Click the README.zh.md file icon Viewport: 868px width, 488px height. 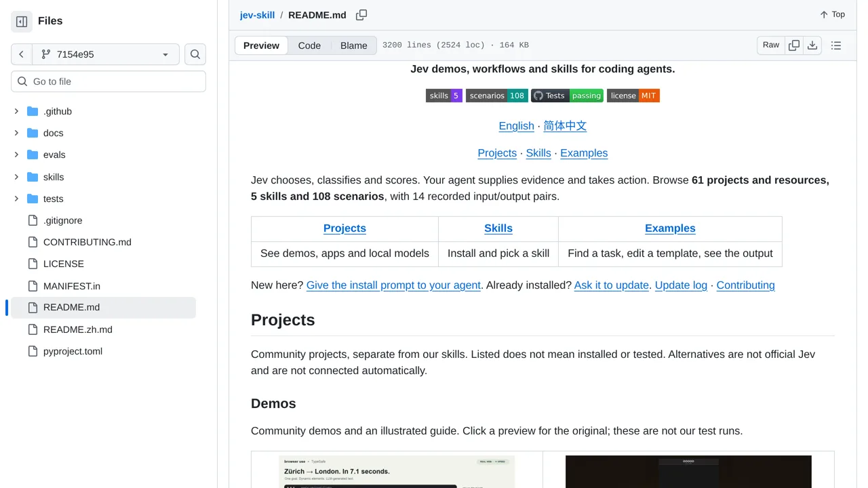pos(33,329)
